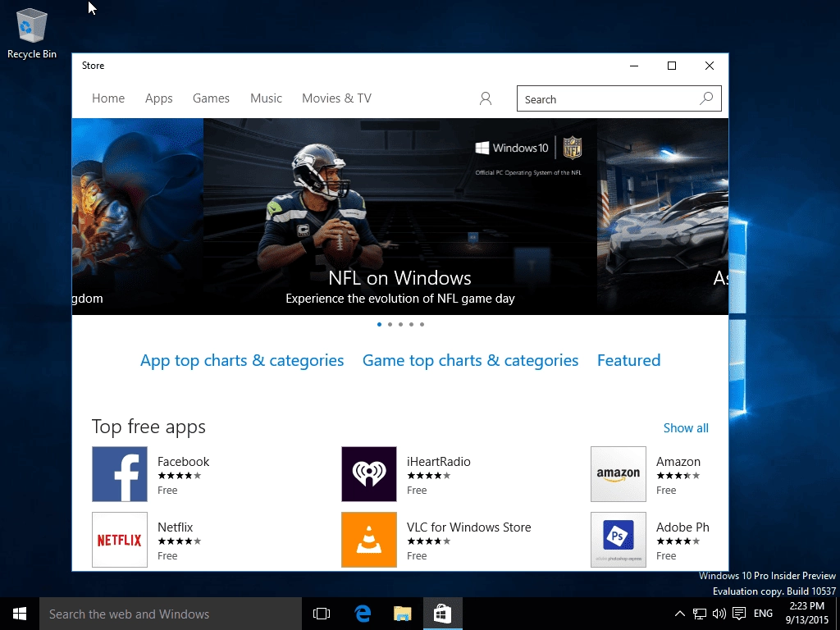
Task: Open the VLC for Windows Store icon
Action: pos(369,540)
